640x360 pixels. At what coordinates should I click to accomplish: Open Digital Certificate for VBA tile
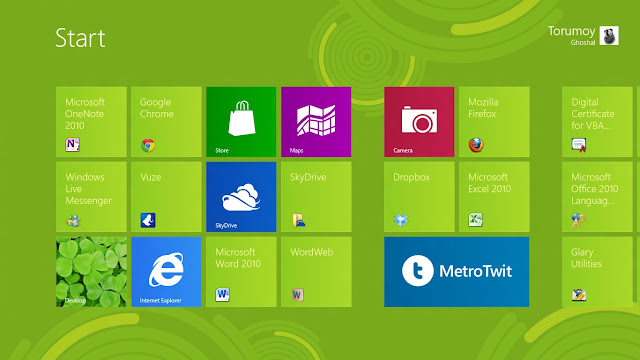pyautogui.click(x=597, y=122)
